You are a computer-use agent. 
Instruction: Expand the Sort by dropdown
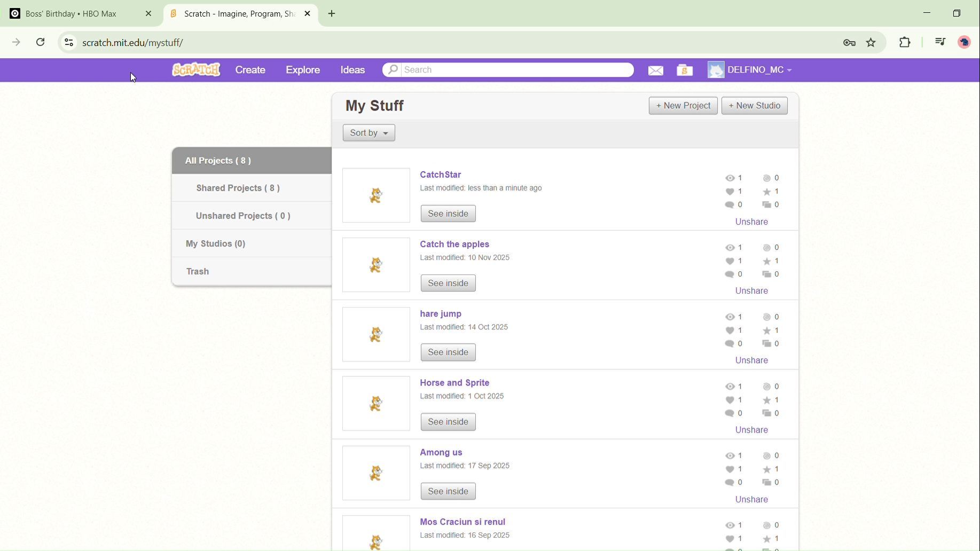(369, 133)
